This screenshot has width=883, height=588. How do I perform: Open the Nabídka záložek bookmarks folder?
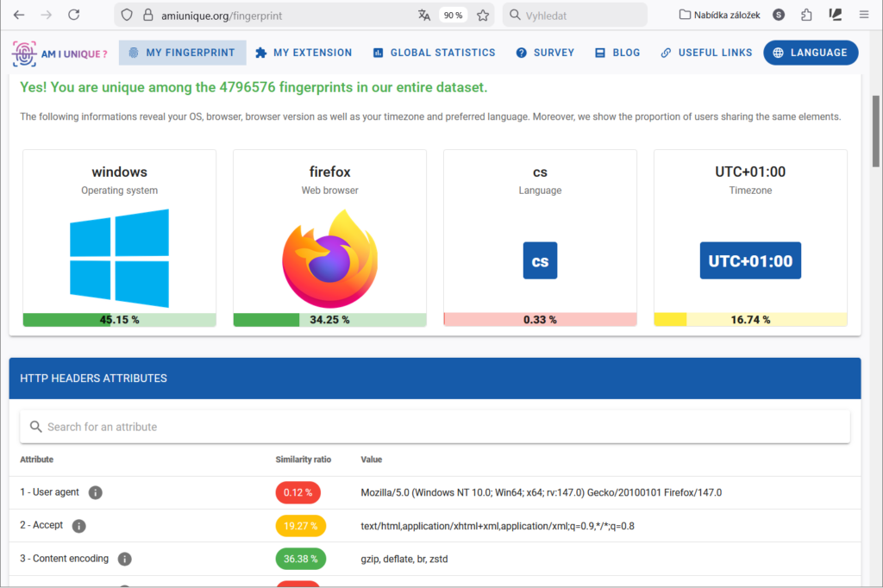point(719,15)
